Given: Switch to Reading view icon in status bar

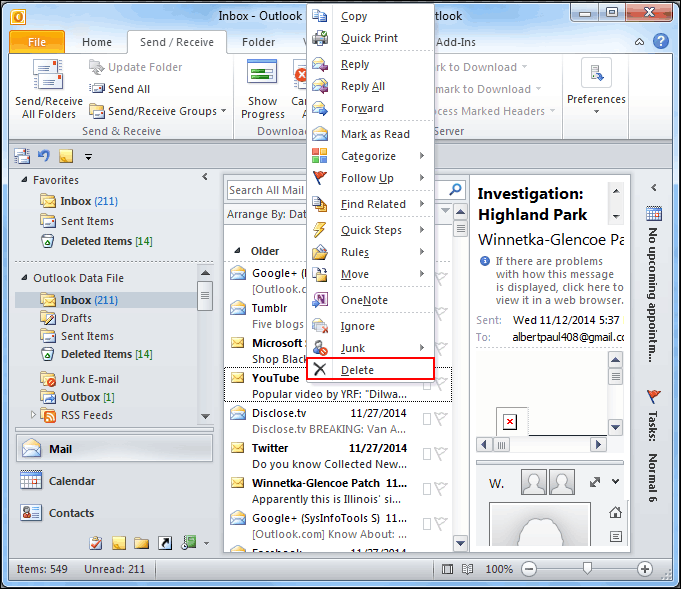Looking at the screenshot, I should (467, 569).
